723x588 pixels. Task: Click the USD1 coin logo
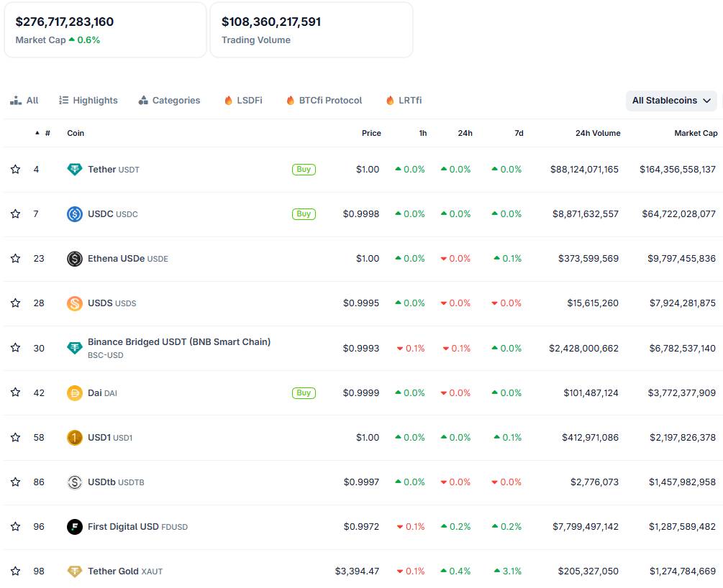click(75, 437)
